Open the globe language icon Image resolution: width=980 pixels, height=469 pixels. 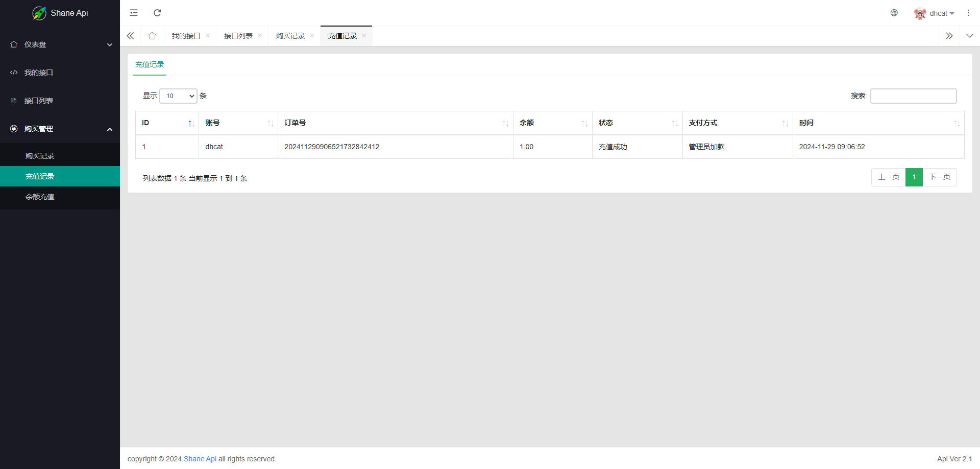(894, 13)
